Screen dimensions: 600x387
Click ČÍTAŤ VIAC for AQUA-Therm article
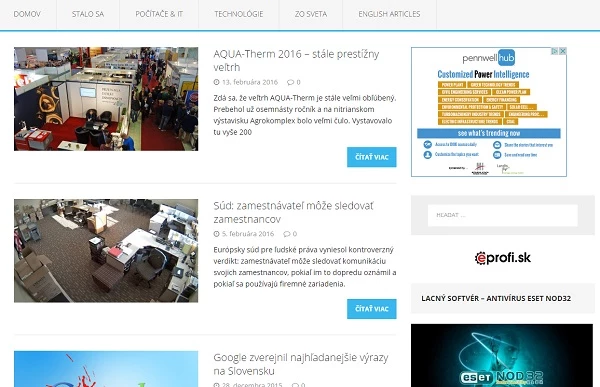pos(372,157)
